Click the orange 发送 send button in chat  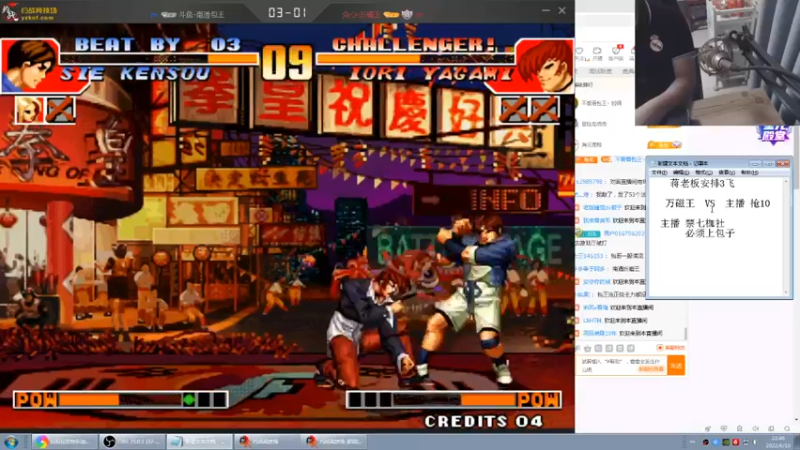click(x=676, y=365)
